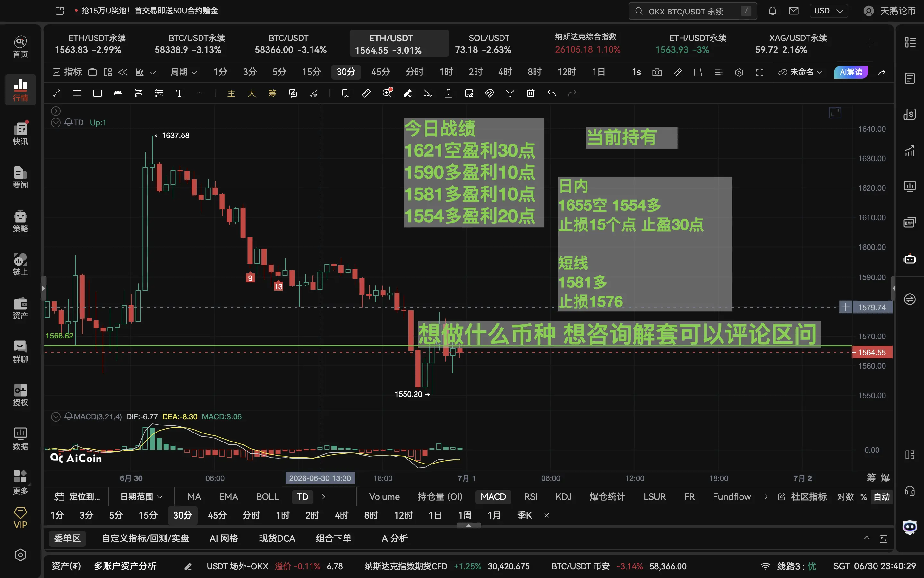The image size is (924, 578).
Task: Undo last drawing action
Action: 551,93
